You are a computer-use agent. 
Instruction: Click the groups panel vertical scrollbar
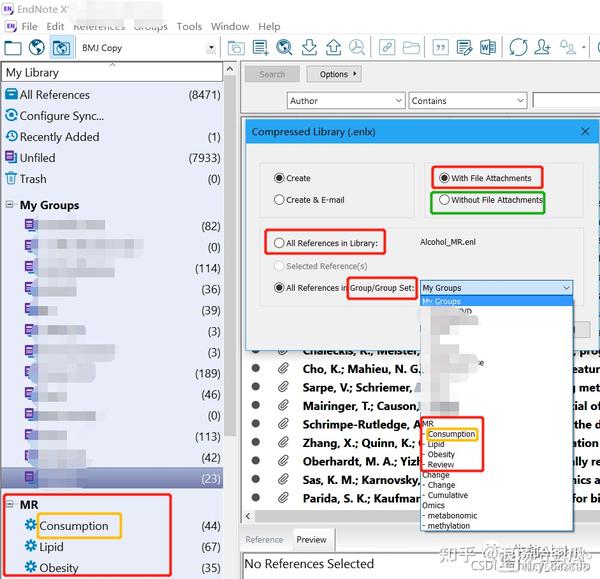(230, 254)
